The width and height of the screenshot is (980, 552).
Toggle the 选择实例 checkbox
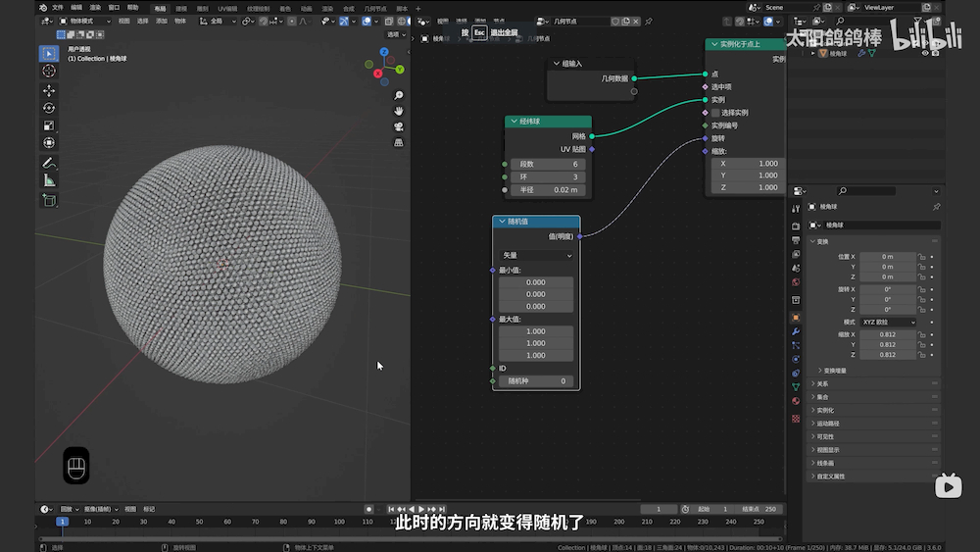click(715, 113)
